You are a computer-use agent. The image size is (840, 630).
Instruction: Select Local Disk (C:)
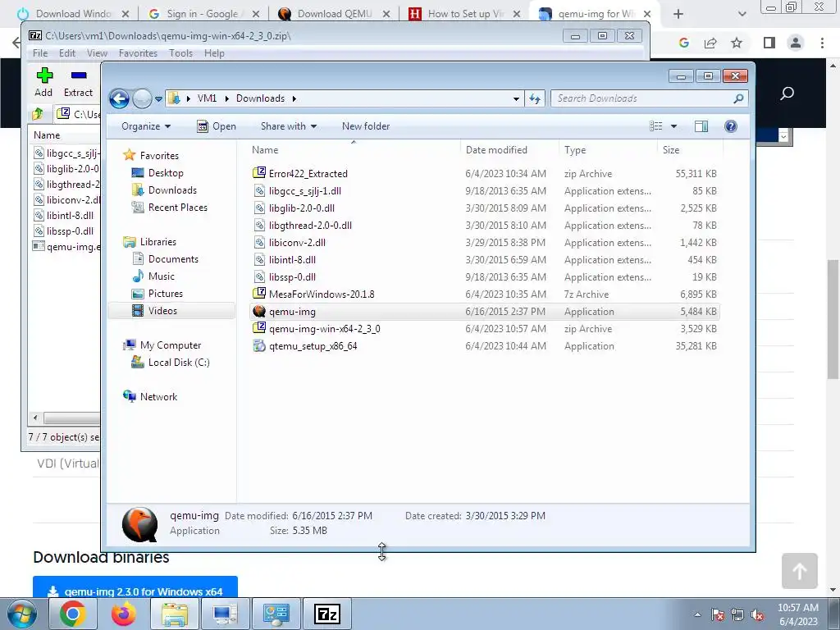pos(178,363)
